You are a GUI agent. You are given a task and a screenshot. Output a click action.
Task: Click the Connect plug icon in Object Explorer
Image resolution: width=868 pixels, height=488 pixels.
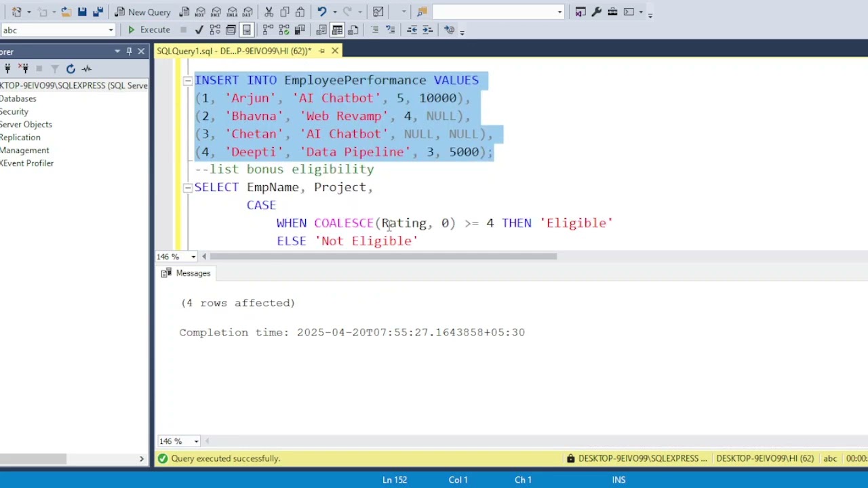(x=7, y=68)
